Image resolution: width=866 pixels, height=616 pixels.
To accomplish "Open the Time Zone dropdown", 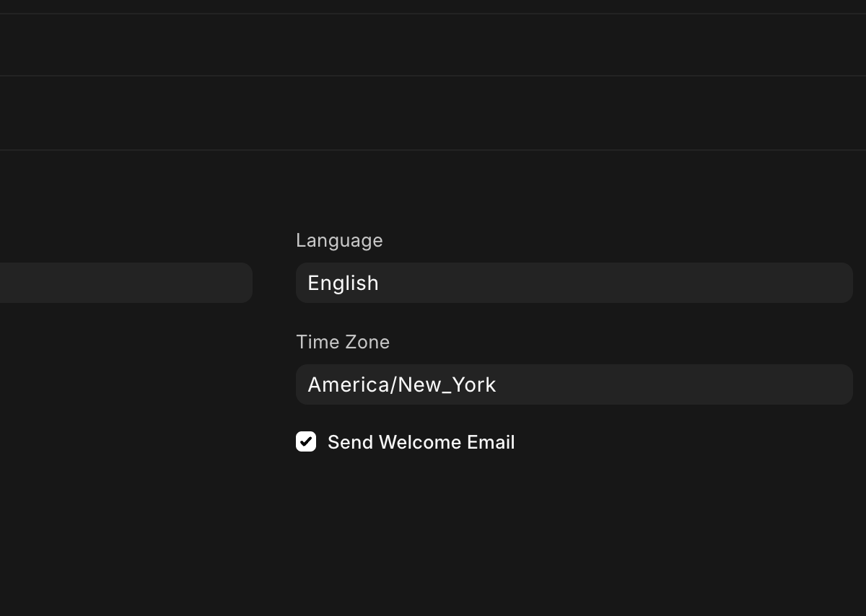I will 574,384.
